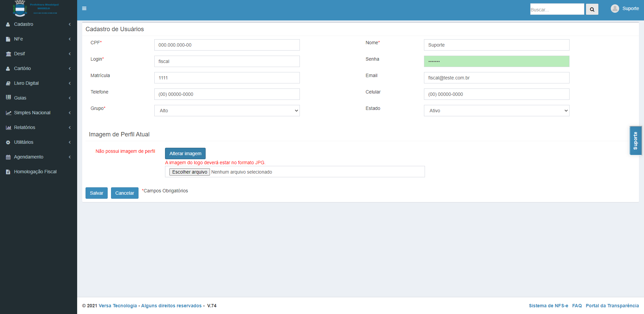Expand the Utilitários sidebar menu
Screen dimensions: 644x314
[24, 142]
